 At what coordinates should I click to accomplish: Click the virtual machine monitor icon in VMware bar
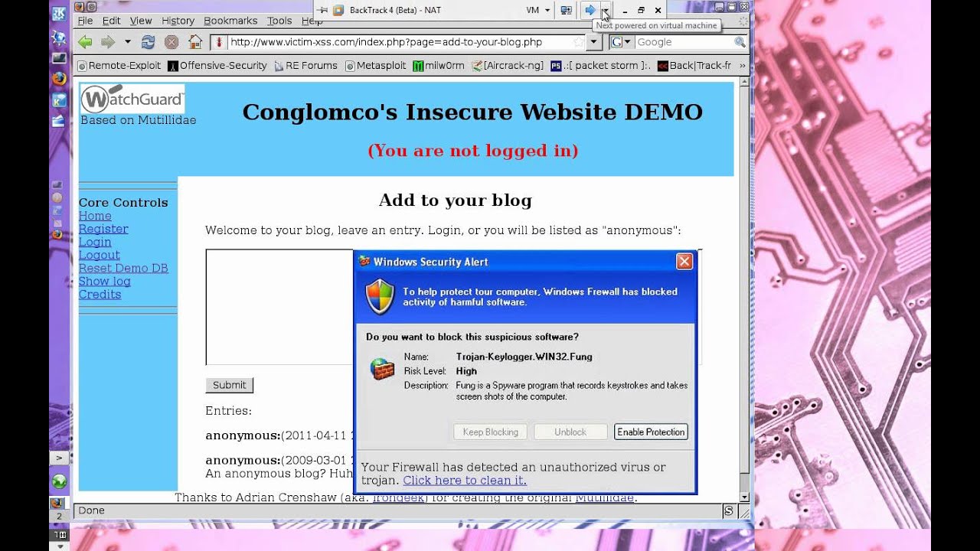pos(567,10)
